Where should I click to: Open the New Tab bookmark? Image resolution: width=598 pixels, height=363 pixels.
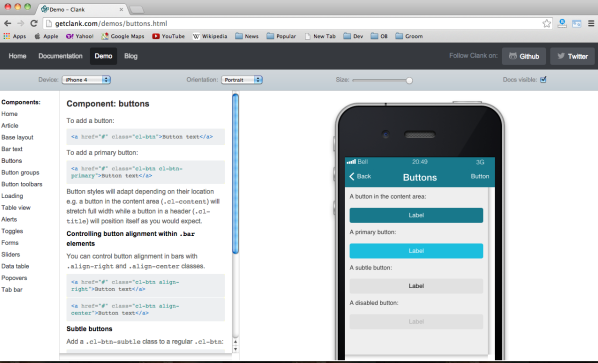pos(320,36)
